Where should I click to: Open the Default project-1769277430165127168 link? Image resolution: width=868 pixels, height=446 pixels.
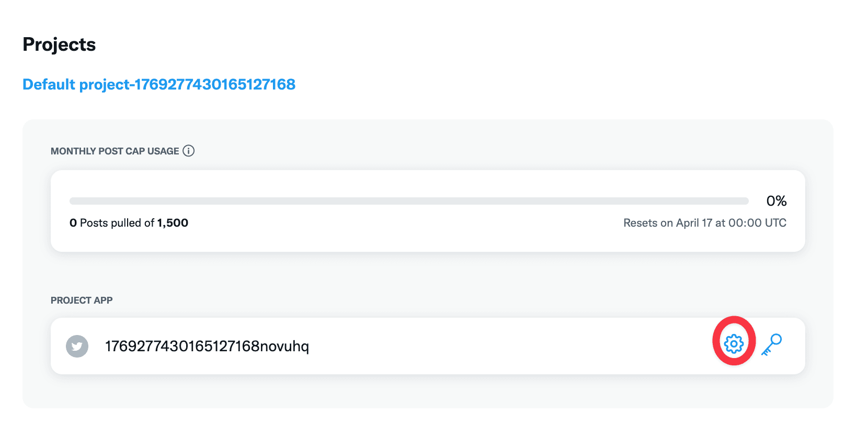(159, 84)
